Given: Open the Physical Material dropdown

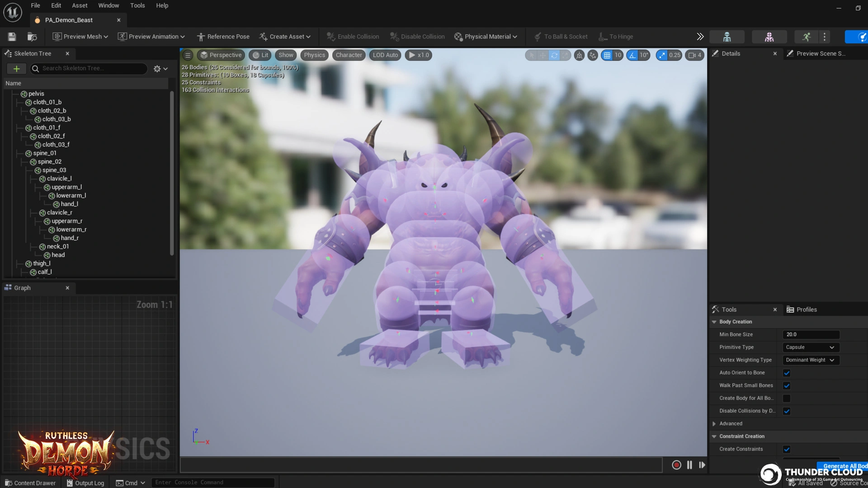Looking at the screenshot, I should (x=486, y=37).
